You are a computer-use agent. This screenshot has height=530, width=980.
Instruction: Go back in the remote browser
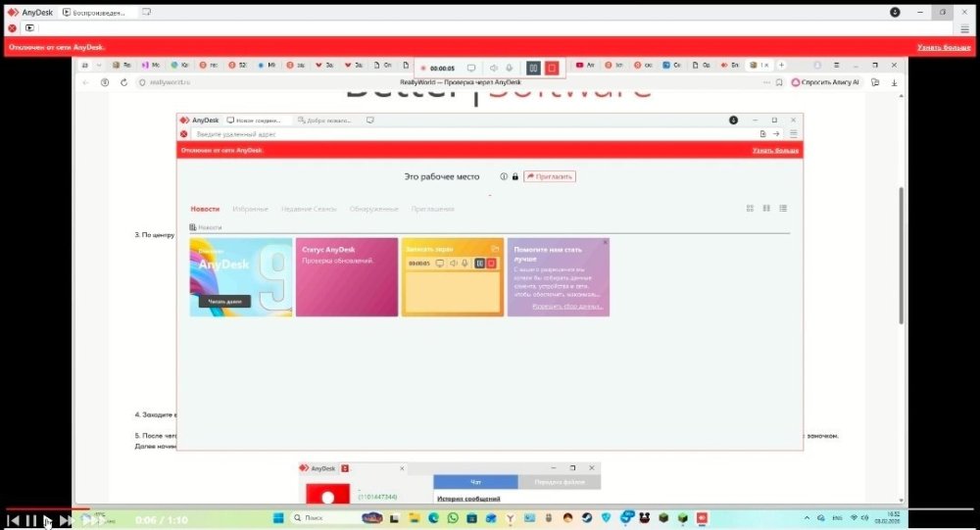point(85,82)
